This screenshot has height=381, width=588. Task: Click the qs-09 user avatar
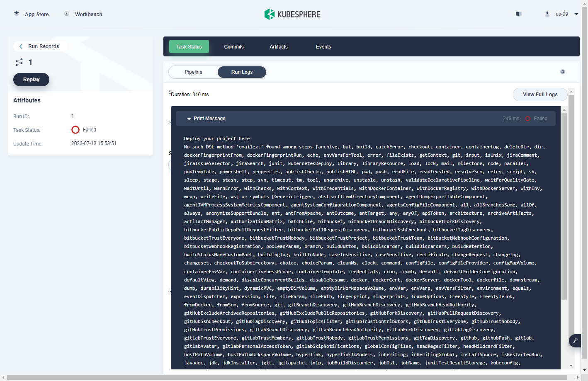(547, 14)
